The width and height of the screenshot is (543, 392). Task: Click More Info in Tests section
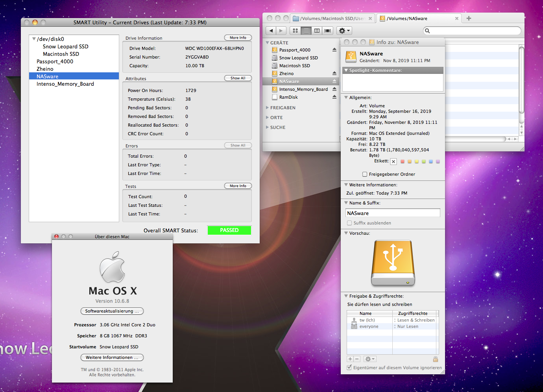[x=238, y=186]
